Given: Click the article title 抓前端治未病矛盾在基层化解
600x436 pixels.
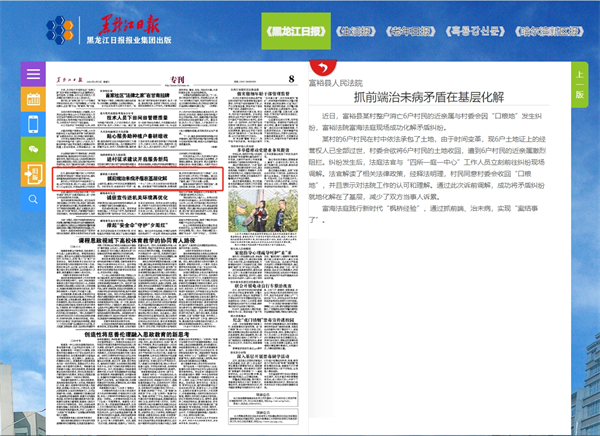Looking at the screenshot, I should point(438,98).
